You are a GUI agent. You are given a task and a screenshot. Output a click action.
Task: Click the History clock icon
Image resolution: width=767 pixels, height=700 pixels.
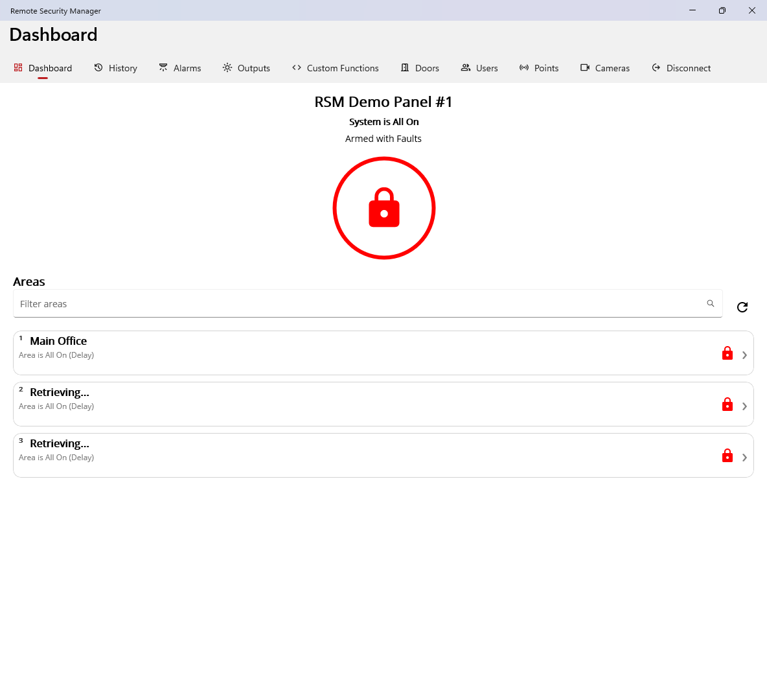[98, 67]
